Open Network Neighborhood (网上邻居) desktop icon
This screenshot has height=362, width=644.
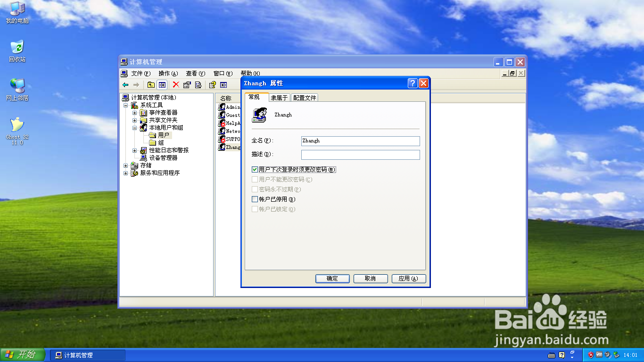tap(17, 90)
